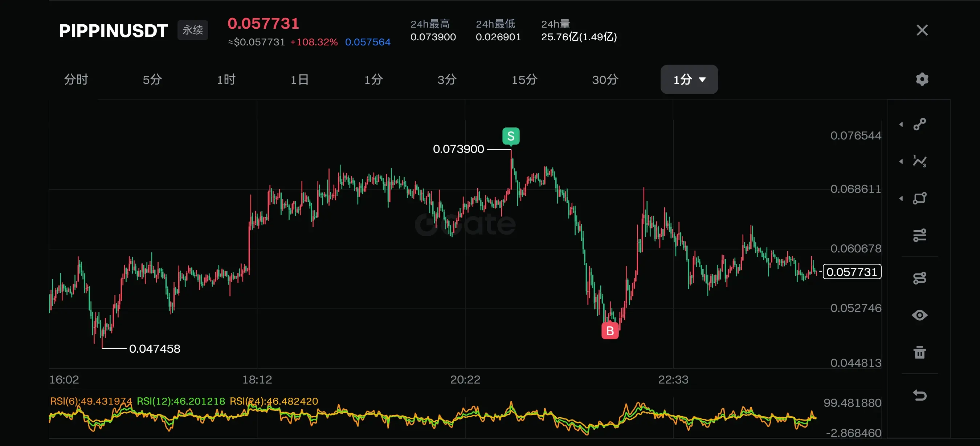Click the 永续 perpetual contract label
Screen dimensions: 980x446
tap(192, 30)
